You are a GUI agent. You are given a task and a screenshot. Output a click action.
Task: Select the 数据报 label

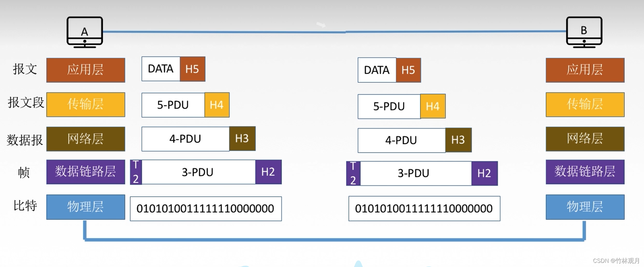pos(25,140)
